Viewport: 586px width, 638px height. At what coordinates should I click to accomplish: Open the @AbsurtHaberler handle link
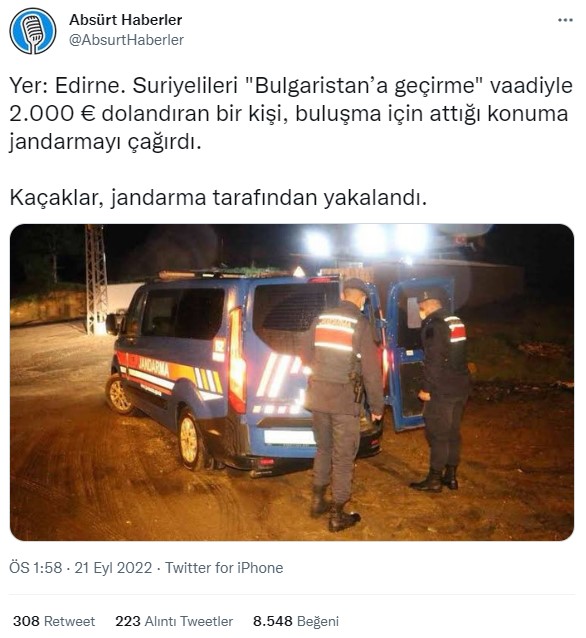coord(126,40)
